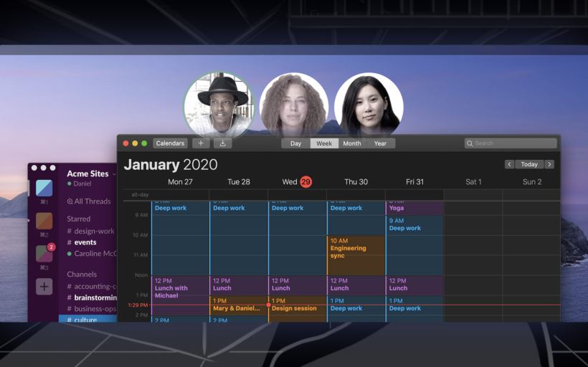Open the #design-work channel
Image resolution: width=588 pixels, height=367 pixels.
click(x=91, y=232)
